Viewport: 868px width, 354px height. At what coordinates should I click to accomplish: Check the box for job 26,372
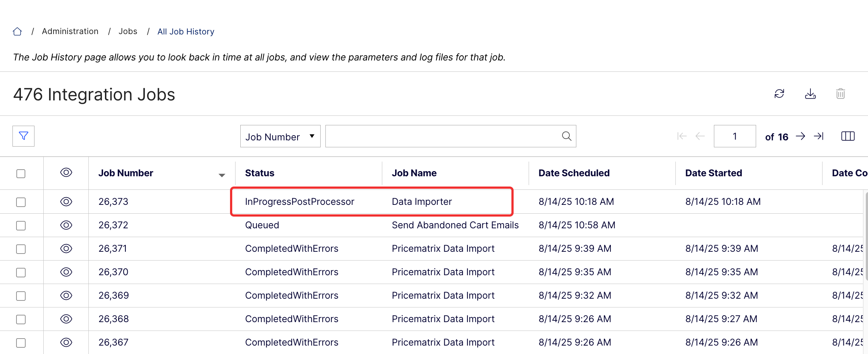click(21, 225)
